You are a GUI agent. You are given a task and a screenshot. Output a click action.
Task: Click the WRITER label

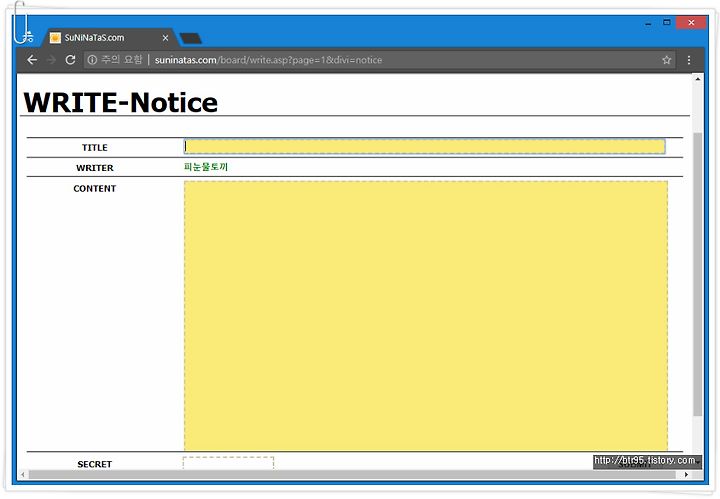pos(95,168)
